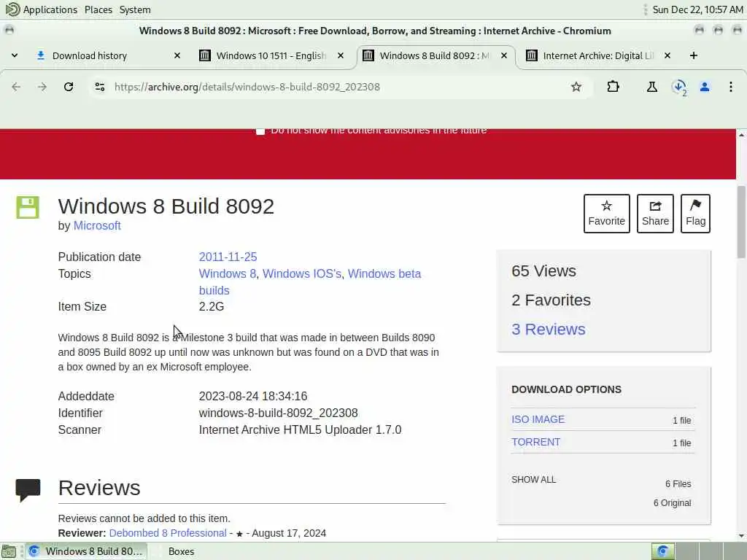Viewport: 747px width, 560px height.
Task: Click the browser back arrow
Action: pyautogui.click(x=16, y=87)
